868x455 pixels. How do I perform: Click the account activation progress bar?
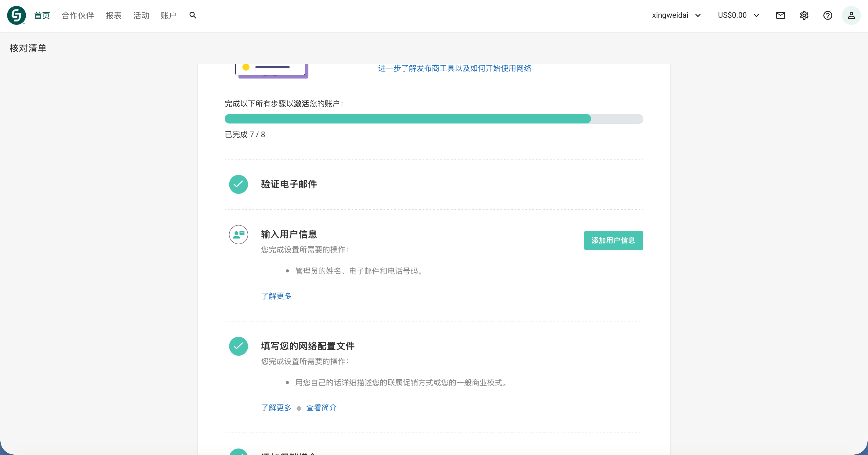(x=434, y=119)
